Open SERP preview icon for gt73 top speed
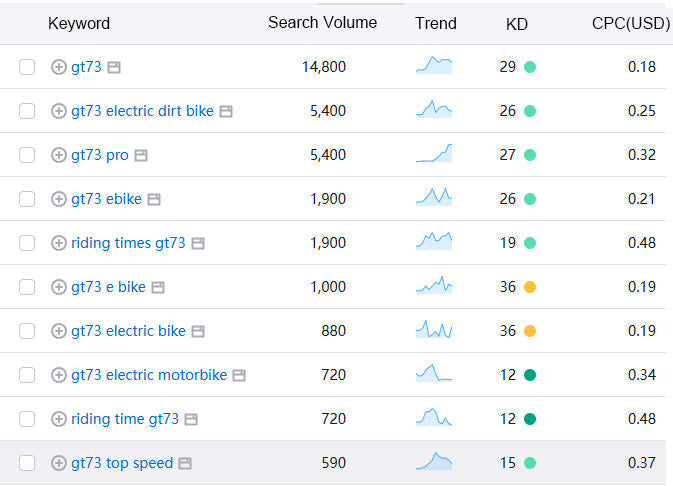 (x=185, y=464)
